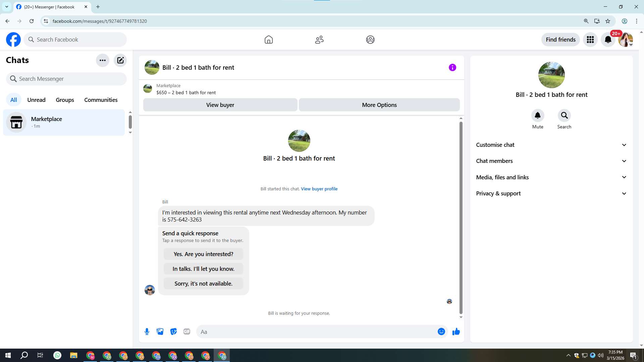The height and width of the screenshot is (362, 644).
Task: Click the listing thumbnail in chat header
Action: click(152, 67)
